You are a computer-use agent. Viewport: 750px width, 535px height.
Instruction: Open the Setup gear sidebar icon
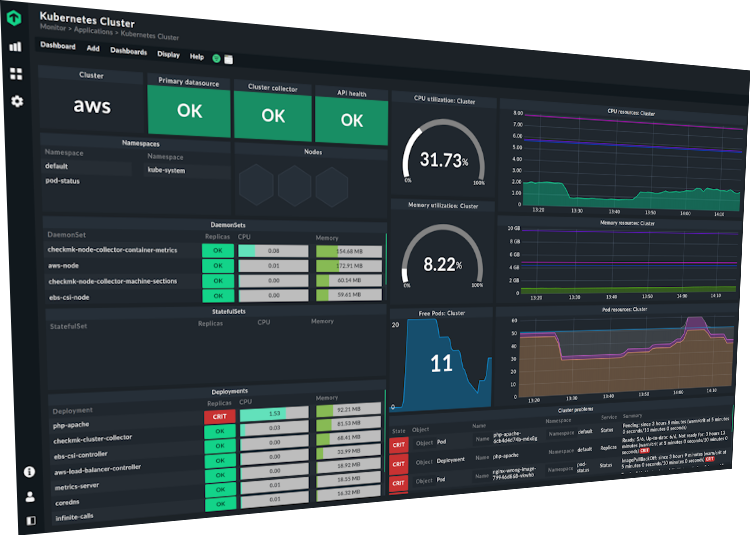(x=17, y=101)
